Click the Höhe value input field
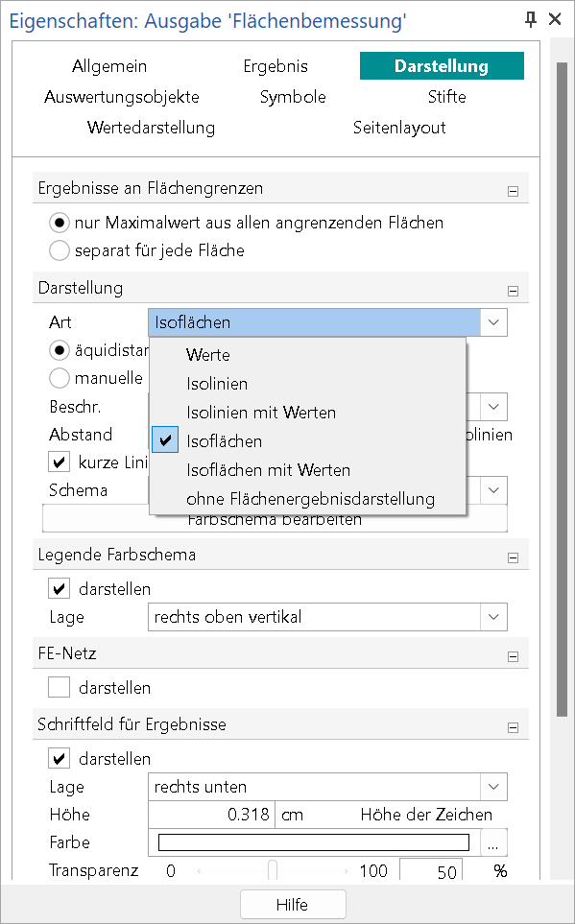This screenshot has height=924, width=575. tap(211, 815)
